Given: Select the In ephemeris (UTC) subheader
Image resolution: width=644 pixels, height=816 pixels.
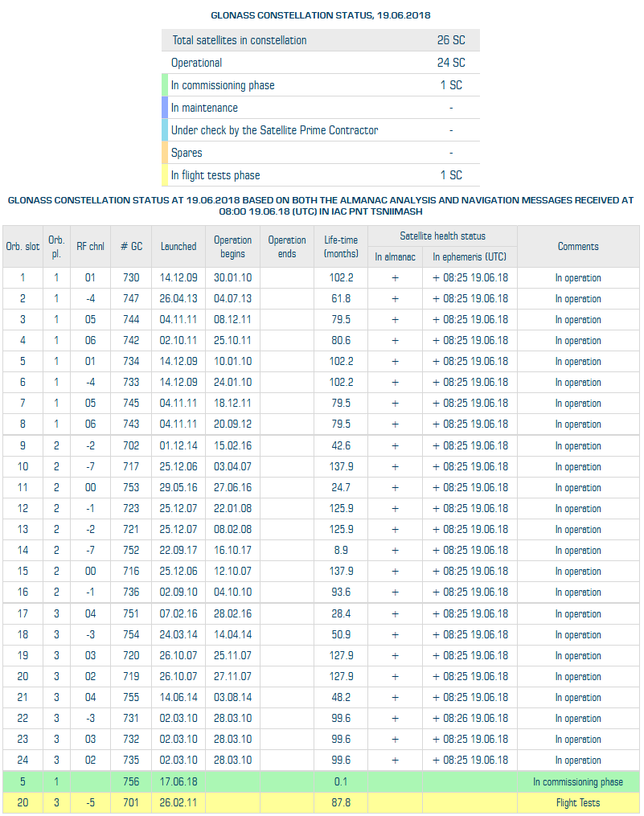Looking at the screenshot, I should coord(470,257).
